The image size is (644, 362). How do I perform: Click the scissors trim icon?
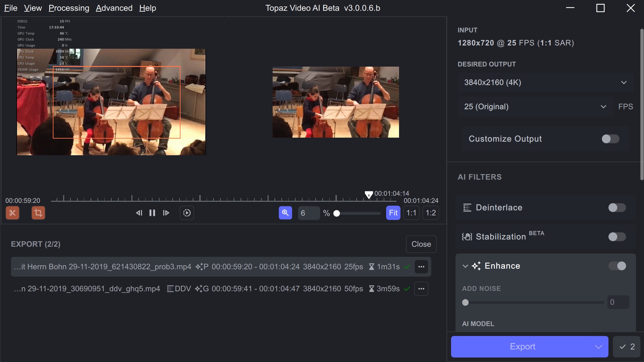pyautogui.click(x=13, y=213)
